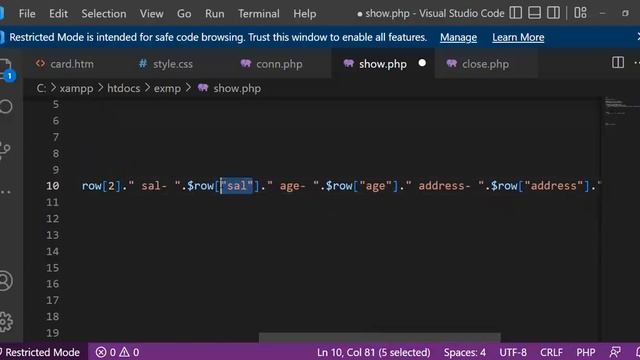Image resolution: width=640 pixels, height=360 pixels.
Task: Click unsaved dot on show.php tab
Action: tap(422, 63)
